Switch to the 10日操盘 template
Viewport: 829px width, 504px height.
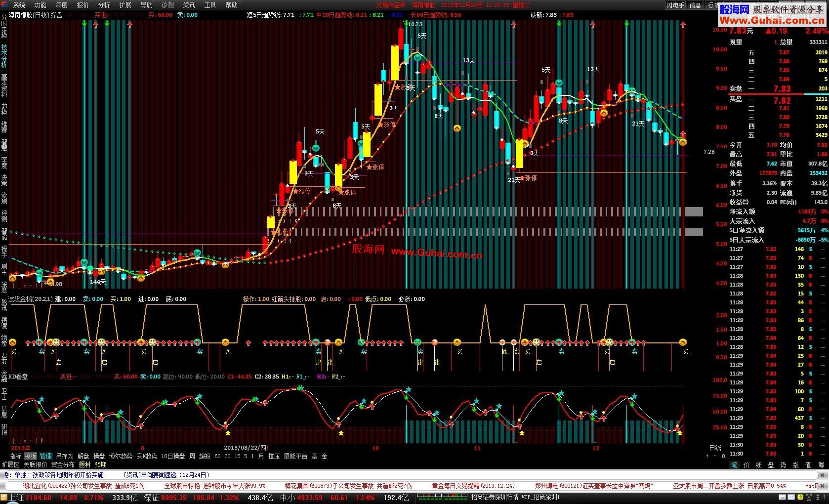[x=173, y=456]
